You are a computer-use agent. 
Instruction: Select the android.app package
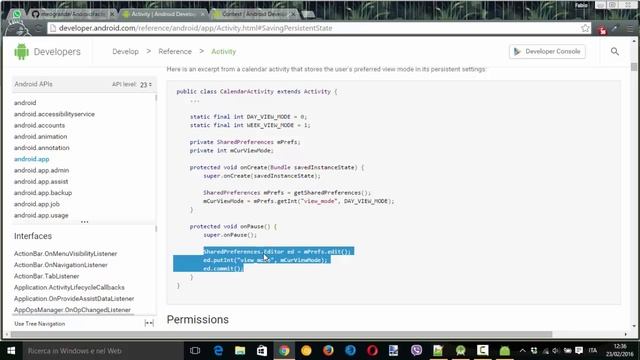click(x=31, y=159)
